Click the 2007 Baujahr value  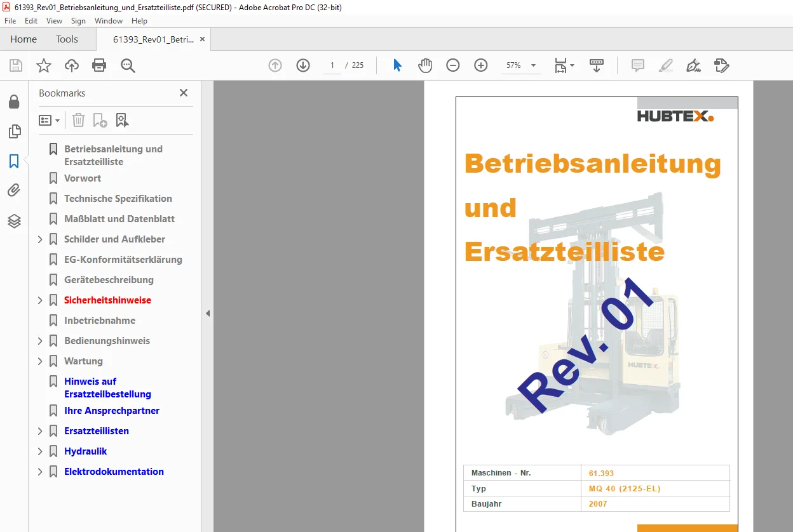coord(598,503)
